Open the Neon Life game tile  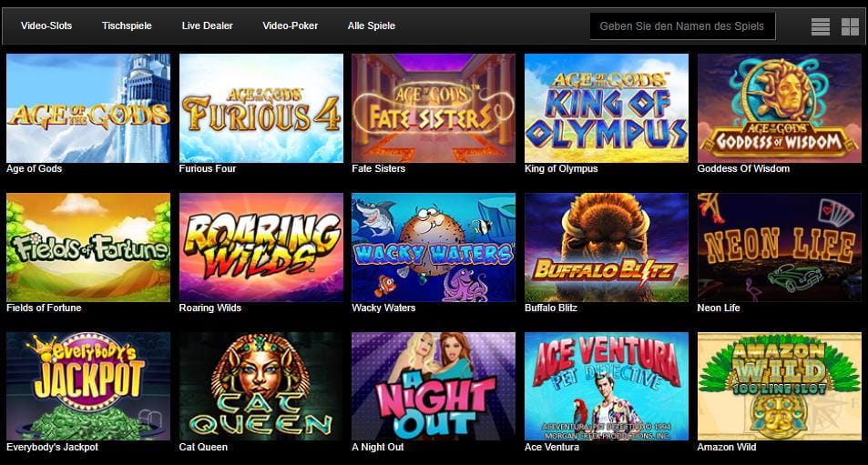pyautogui.click(x=780, y=248)
